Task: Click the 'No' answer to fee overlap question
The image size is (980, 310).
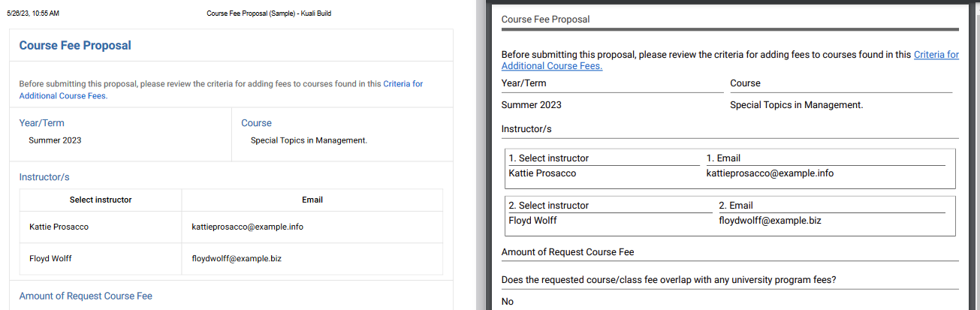Action: 508,302
